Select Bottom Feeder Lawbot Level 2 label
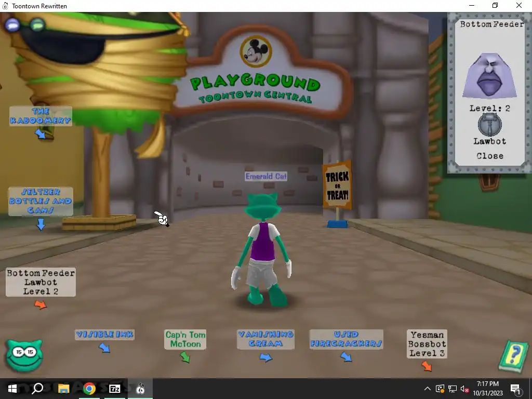 coord(41,282)
